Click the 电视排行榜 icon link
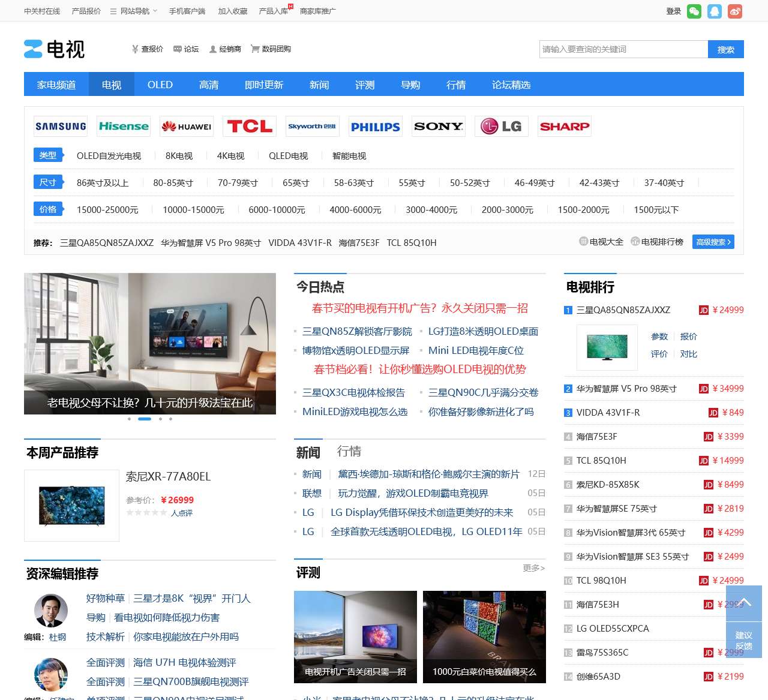 pyautogui.click(x=657, y=242)
